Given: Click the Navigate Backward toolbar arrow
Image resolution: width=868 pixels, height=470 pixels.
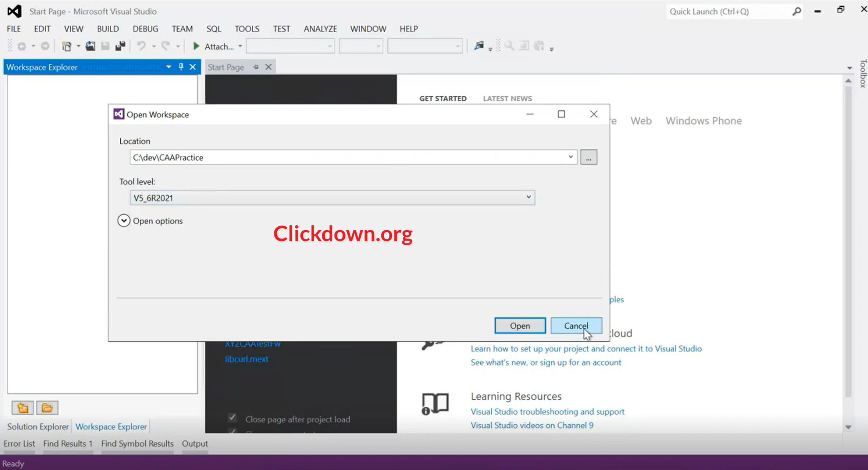Looking at the screenshot, I should click(x=21, y=46).
